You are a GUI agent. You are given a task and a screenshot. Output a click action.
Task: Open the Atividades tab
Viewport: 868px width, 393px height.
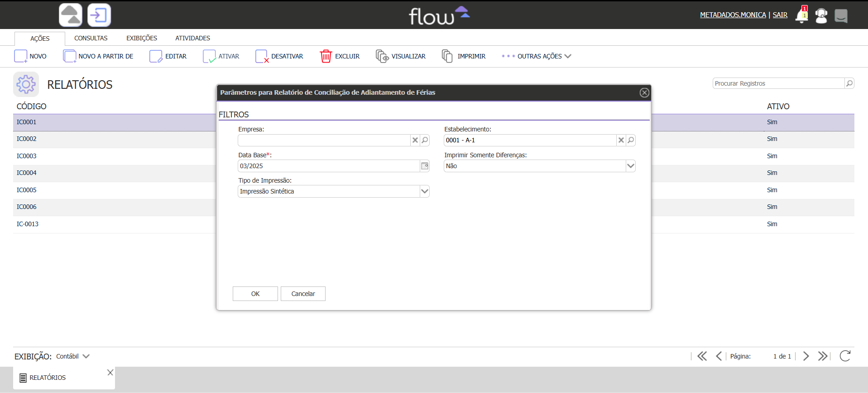pyautogui.click(x=192, y=38)
